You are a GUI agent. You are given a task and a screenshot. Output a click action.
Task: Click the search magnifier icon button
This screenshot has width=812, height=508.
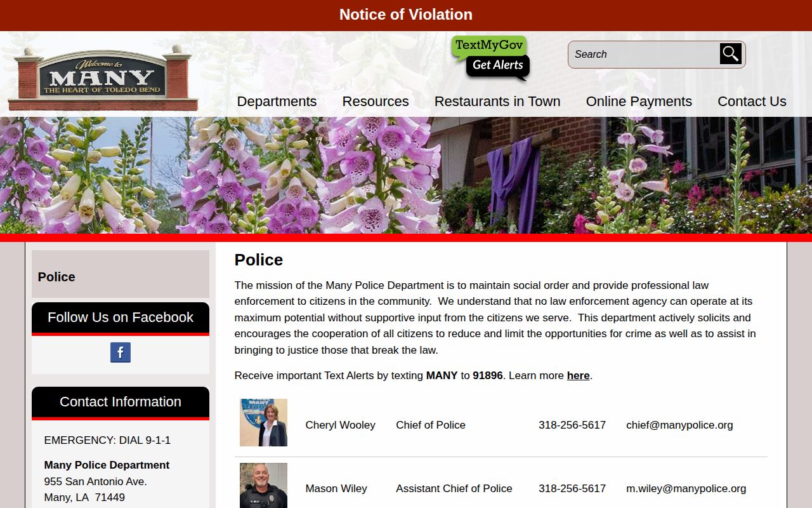pos(730,54)
